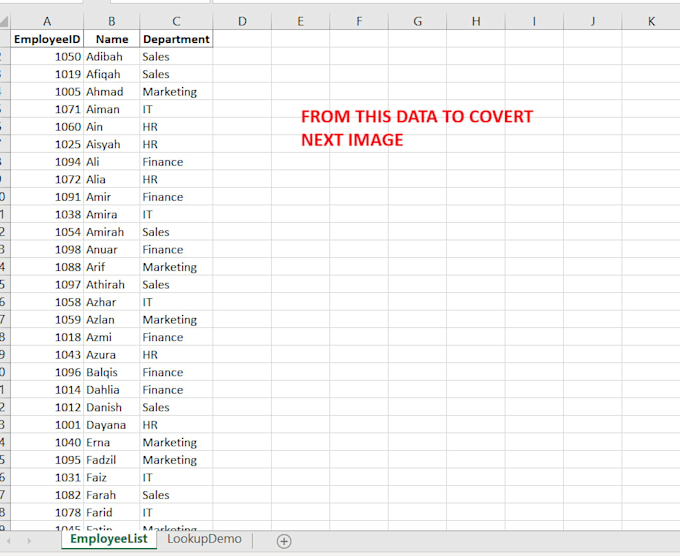Select column F header
680x556 pixels.
coord(359,21)
